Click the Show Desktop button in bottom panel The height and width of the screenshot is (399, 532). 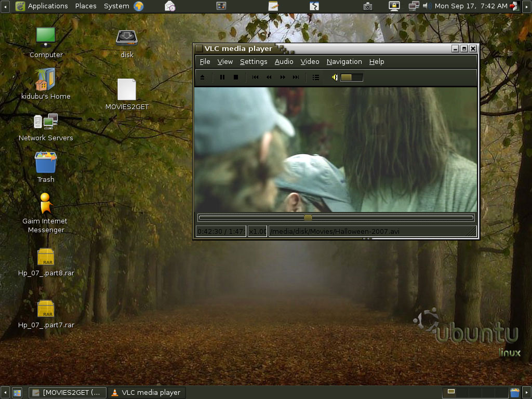pyautogui.click(x=17, y=393)
